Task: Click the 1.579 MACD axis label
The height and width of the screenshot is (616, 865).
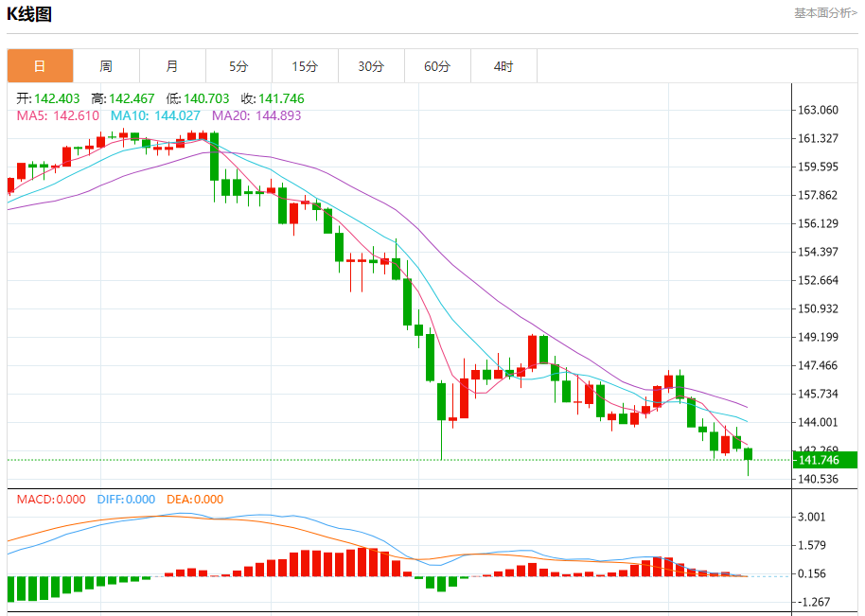Action: [x=812, y=545]
